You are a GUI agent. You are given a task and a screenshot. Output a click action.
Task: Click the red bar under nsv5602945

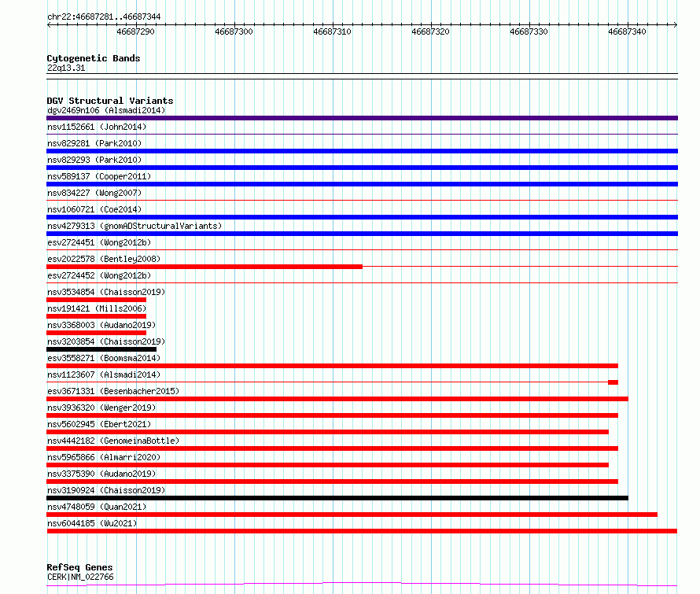[x=328, y=432]
